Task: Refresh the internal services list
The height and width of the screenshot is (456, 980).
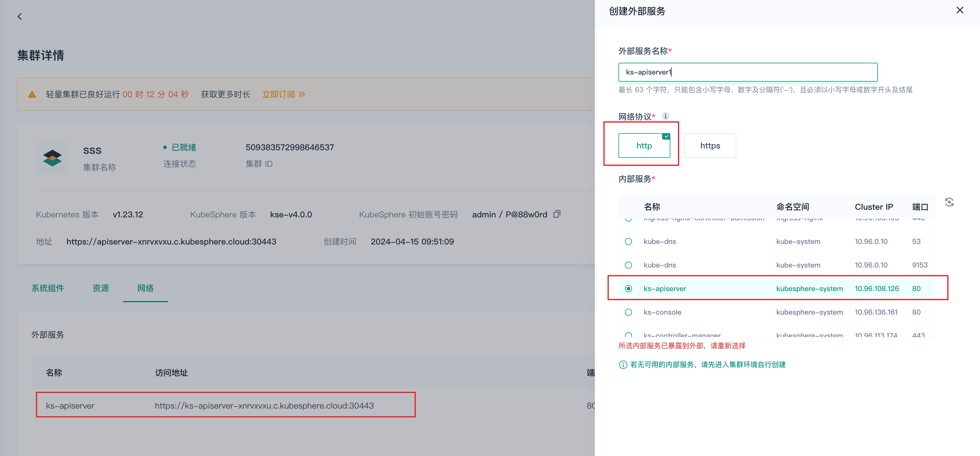Action: click(949, 202)
